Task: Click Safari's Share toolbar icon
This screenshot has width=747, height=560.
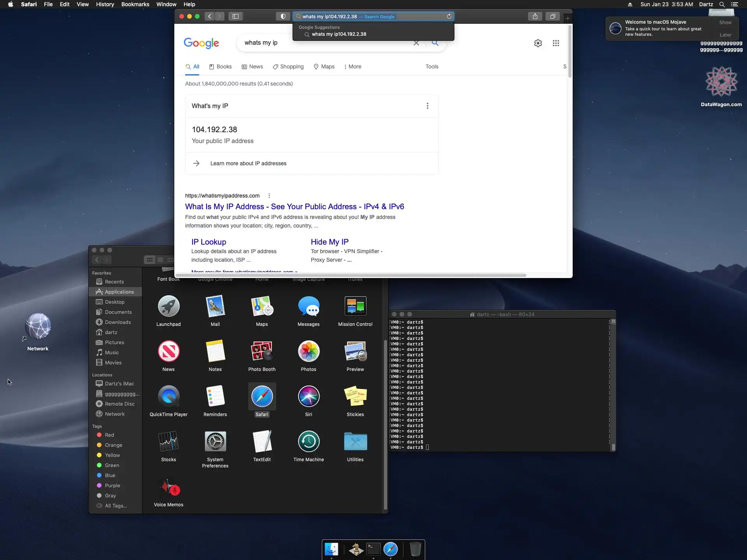Action: click(x=535, y=16)
